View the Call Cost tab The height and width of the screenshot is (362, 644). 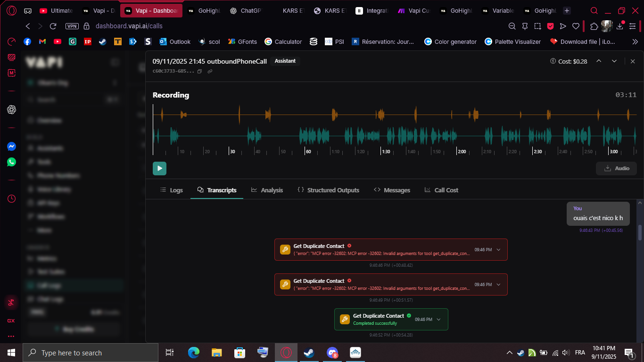[x=441, y=190]
